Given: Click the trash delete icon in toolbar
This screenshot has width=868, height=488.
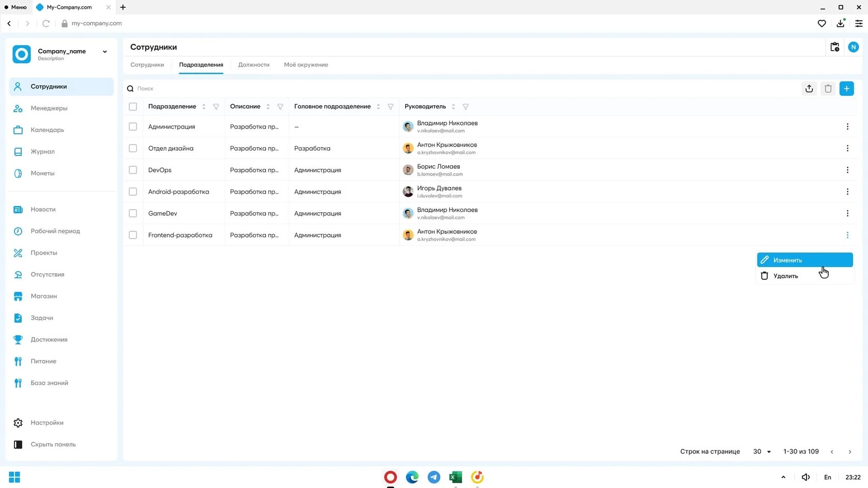Looking at the screenshot, I should point(828,89).
